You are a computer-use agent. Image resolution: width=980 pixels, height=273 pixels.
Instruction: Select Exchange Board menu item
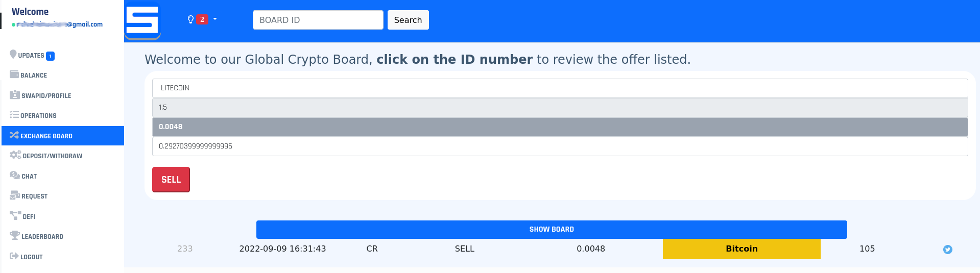click(x=63, y=136)
